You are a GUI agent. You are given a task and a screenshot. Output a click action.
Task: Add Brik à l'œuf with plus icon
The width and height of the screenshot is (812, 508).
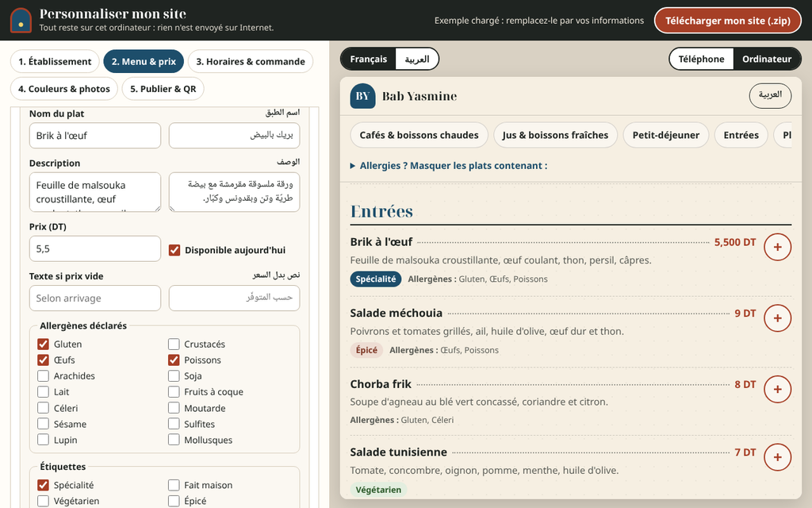pyautogui.click(x=777, y=248)
